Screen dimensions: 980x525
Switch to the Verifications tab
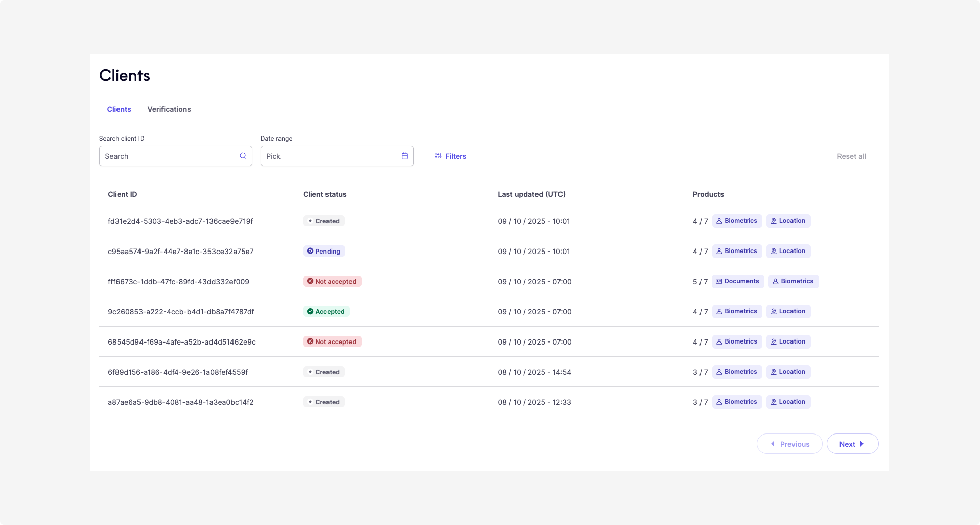point(169,109)
